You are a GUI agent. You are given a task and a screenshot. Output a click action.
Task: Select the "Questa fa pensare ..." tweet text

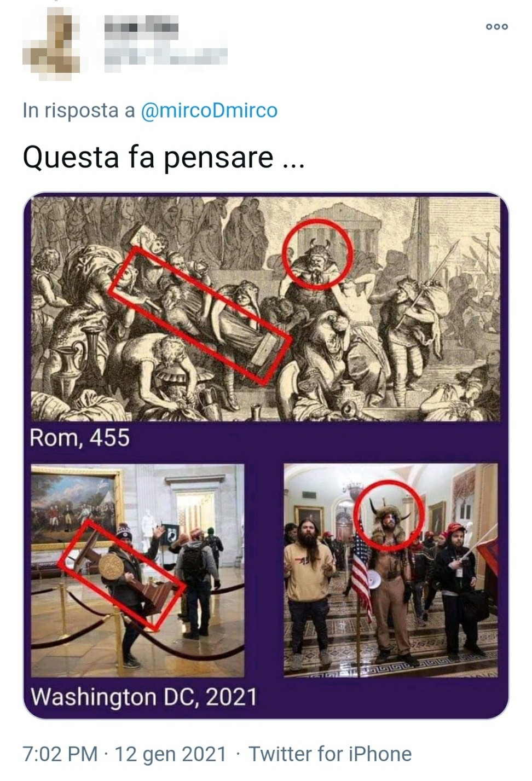click(x=164, y=158)
